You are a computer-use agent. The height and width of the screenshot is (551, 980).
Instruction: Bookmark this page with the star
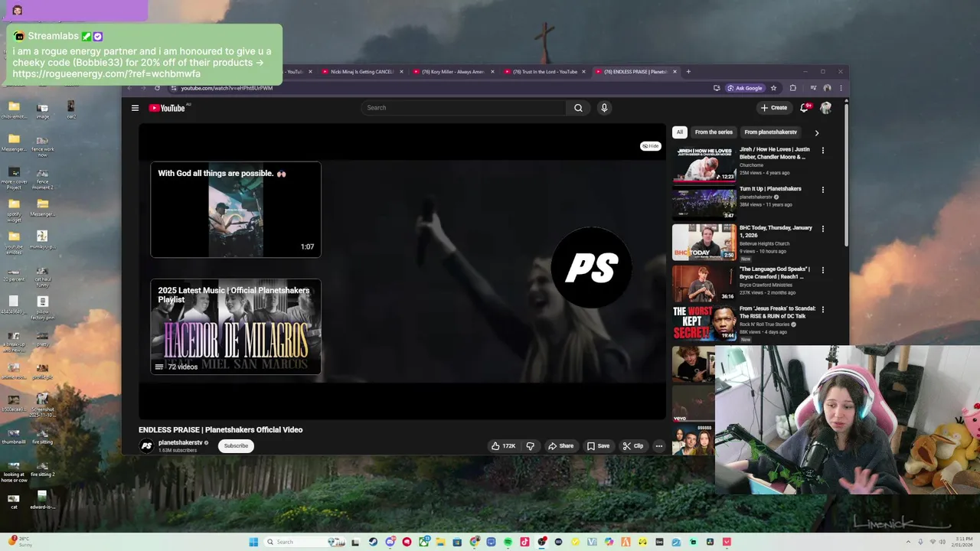(x=773, y=88)
